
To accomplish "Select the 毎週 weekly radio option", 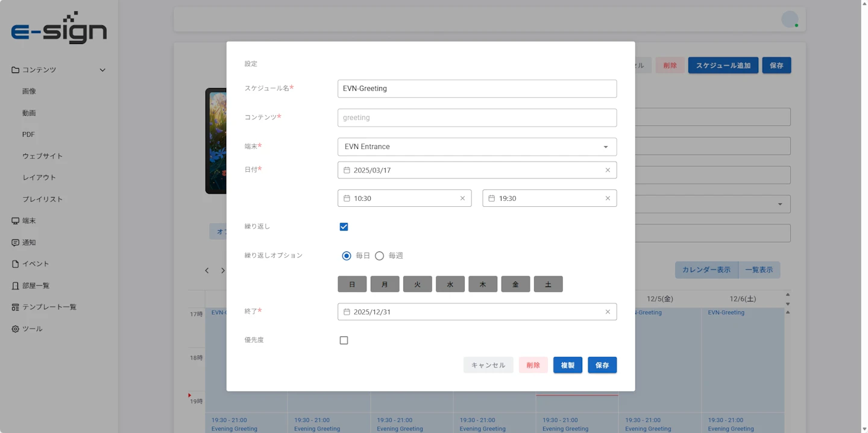I will click(x=380, y=256).
